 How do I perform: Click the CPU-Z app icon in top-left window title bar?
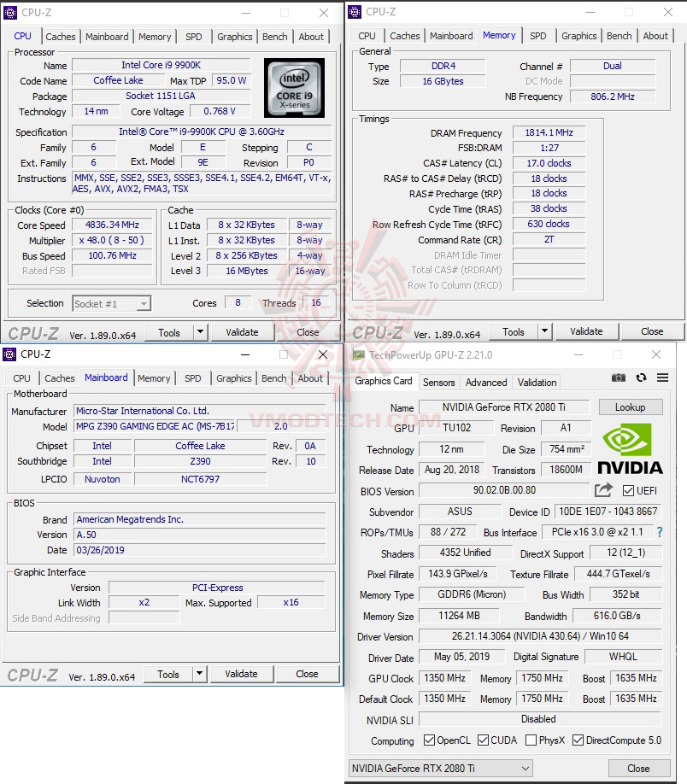10,13
